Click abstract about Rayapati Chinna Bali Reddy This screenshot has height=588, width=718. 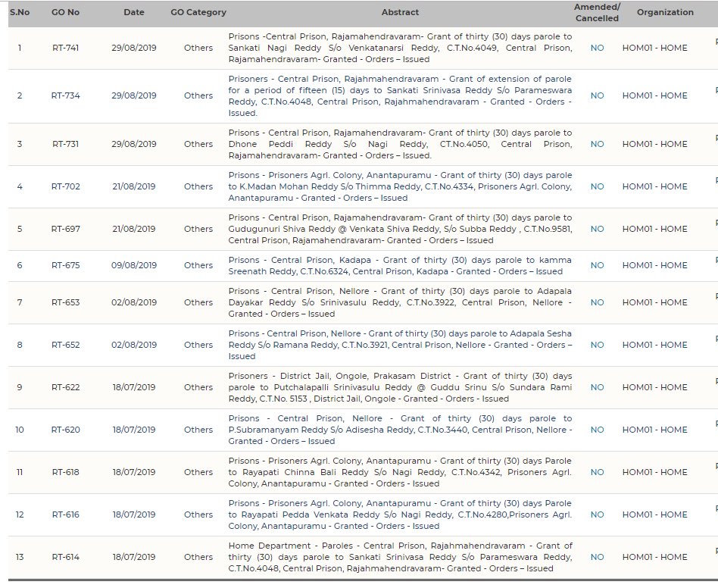click(400, 473)
